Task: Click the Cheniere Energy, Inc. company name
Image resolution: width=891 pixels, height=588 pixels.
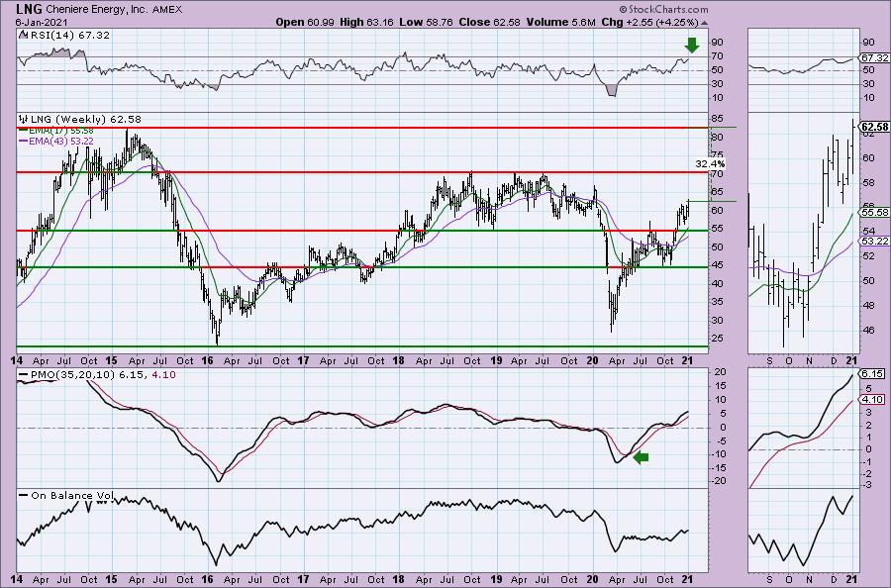Action: (95, 10)
